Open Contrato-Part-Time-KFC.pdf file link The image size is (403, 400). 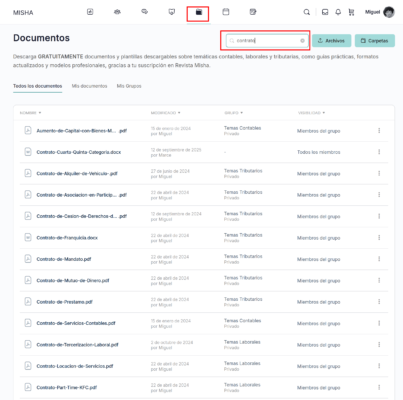pos(67,387)
